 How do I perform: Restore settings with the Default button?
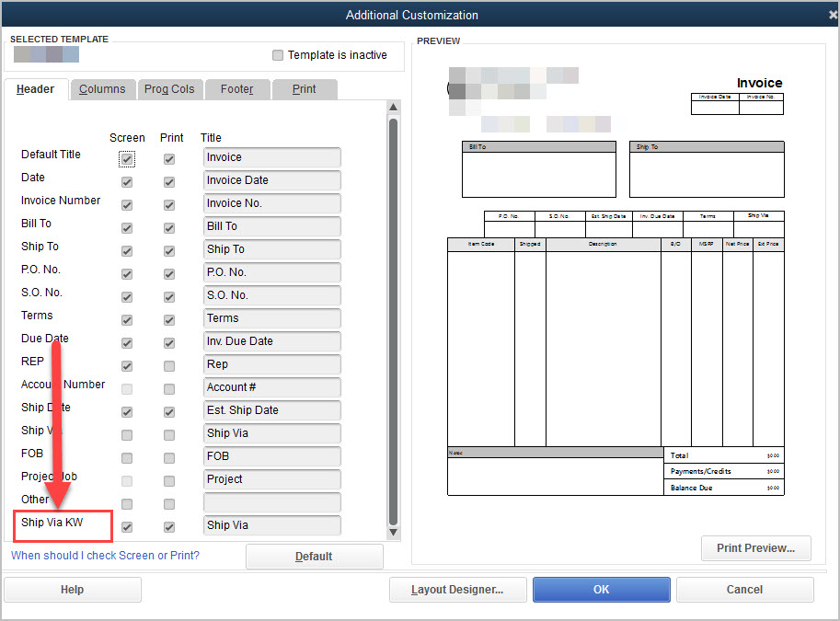(314, 556)
